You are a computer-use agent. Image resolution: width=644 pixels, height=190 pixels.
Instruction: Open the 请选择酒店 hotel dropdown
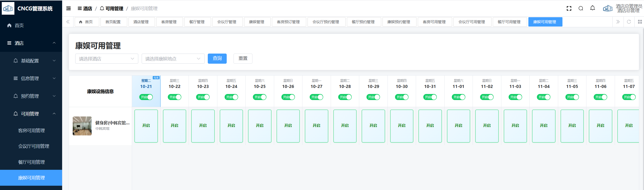107,59
